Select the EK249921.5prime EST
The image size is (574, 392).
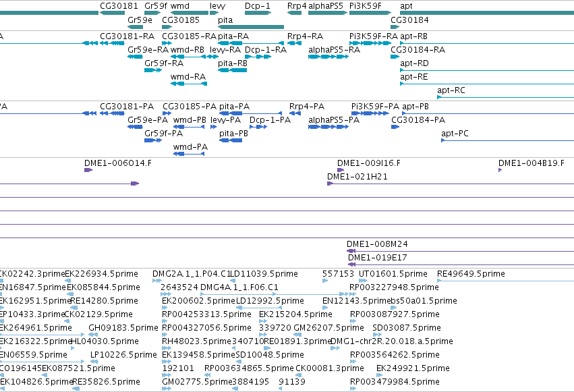point(379,375)
